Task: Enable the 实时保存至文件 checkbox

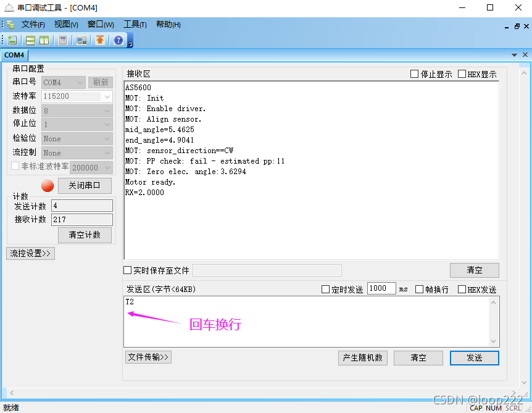Action: point(127,270)
